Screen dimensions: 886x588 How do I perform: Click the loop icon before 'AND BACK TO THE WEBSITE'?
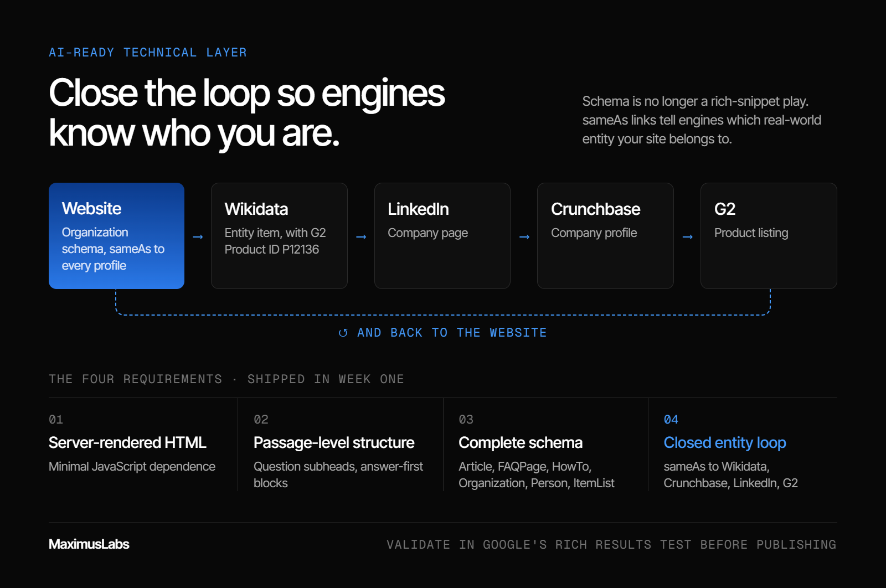click(x=343, y=333)
